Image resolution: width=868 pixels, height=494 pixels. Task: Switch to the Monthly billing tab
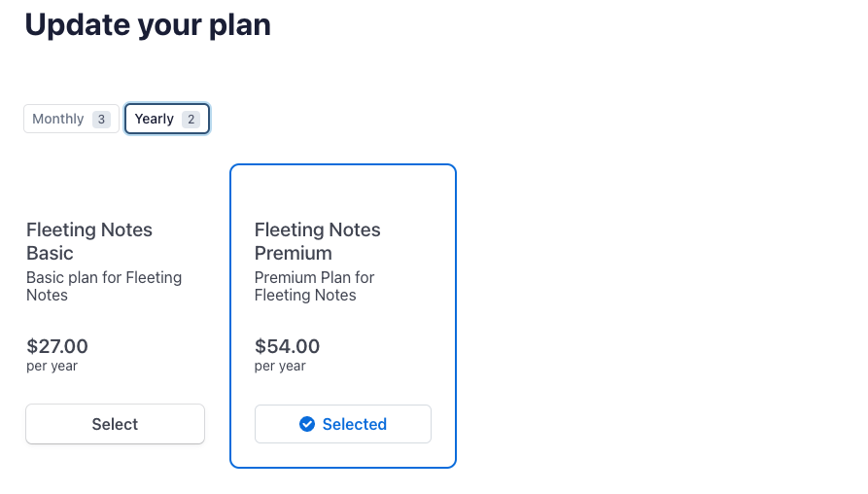[x=58, y=119]
